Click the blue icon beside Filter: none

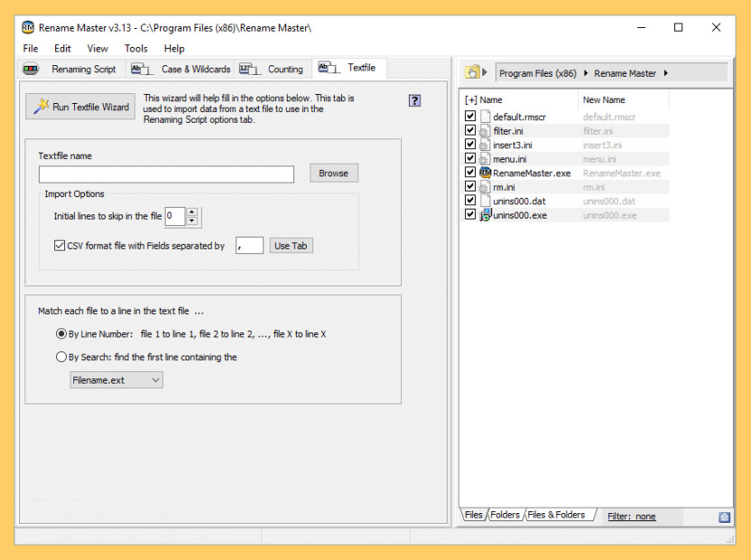pyautogui.click(x=725, y=517)
